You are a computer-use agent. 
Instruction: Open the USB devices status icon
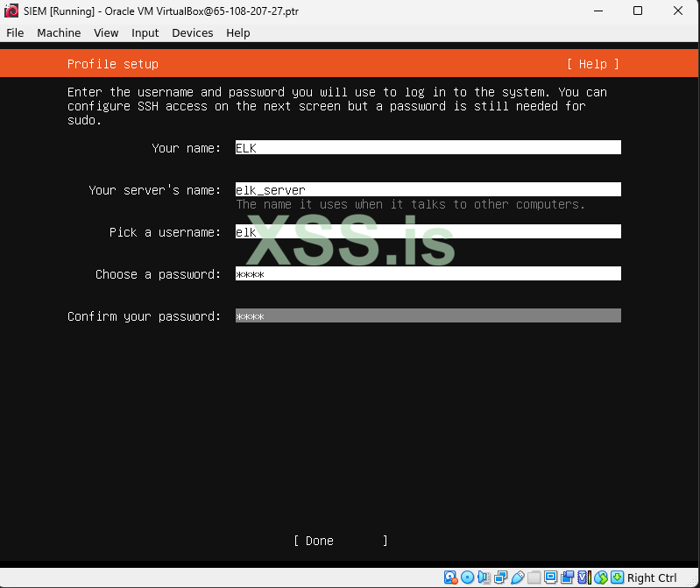pos(518,577)
